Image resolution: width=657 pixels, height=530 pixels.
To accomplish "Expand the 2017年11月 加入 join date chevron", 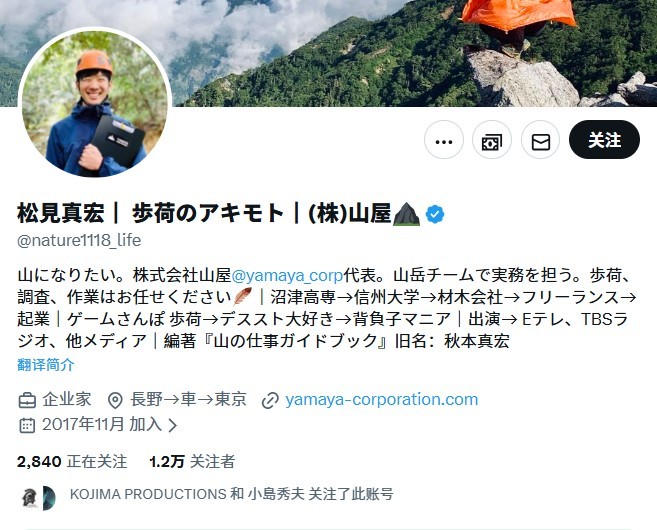I will tap(172, 425).
